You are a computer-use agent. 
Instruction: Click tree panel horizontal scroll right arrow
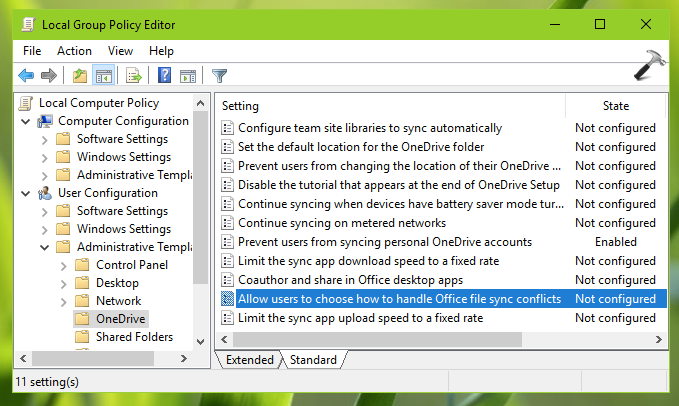click(x=184, y=358)
